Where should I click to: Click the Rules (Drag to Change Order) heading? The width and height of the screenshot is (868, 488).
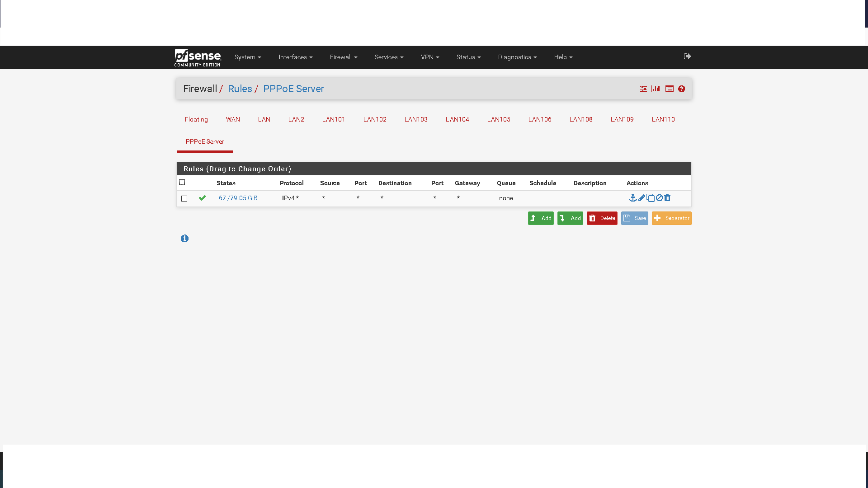click(x=237, y=169)
